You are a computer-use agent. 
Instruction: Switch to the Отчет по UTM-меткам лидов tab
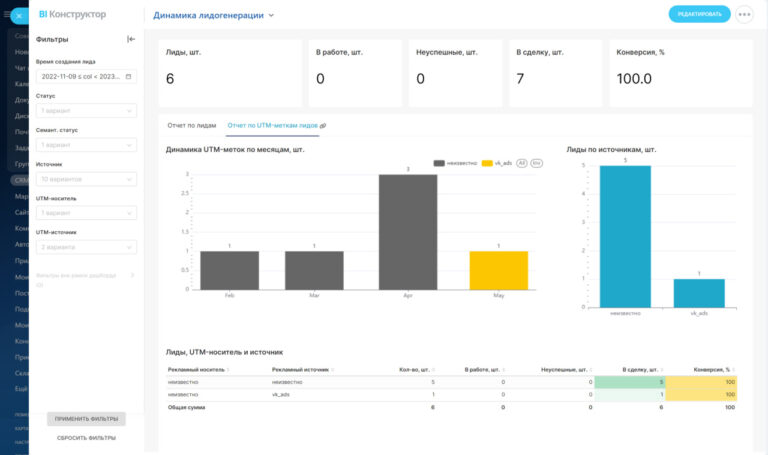[x=272, y=125]
